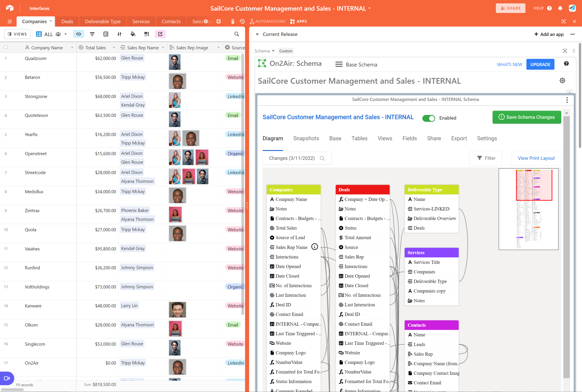Click the trash can icon
This screenshot has width=582, height=392.
[x=233, y=21]
